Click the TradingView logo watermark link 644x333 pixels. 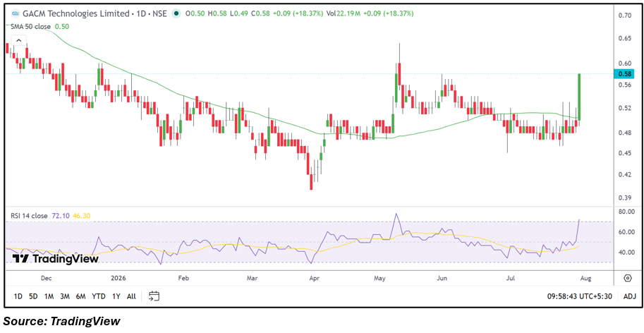pos(55,259)
